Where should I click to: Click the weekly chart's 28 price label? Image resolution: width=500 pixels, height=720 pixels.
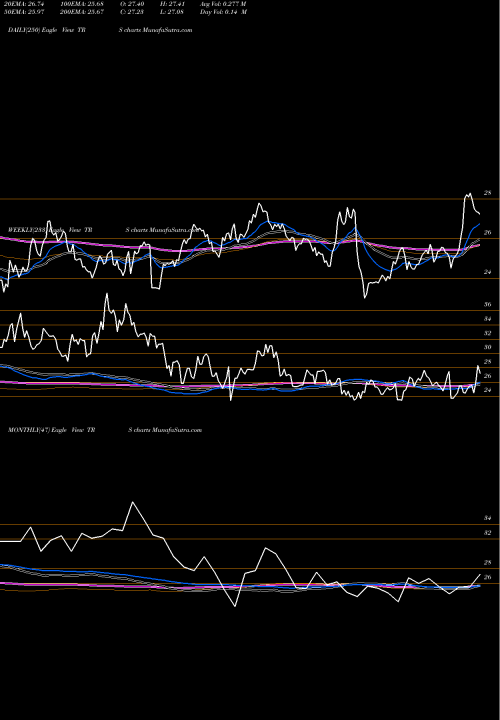click(x=488, y=361)
